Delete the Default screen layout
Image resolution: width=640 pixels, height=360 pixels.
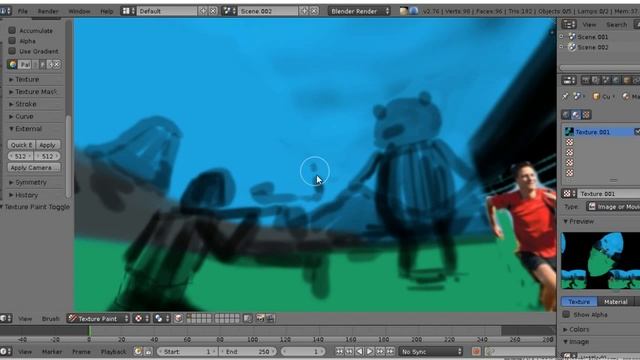click(213, 11)
